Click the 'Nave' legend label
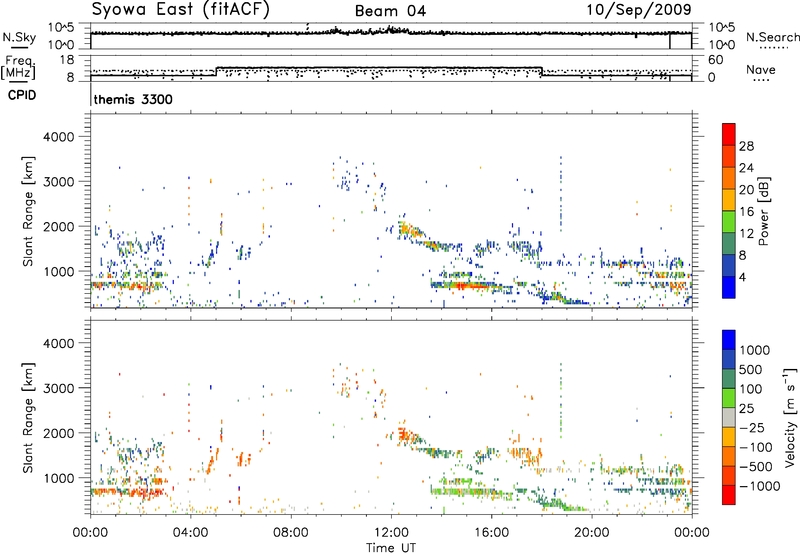 (761, 69)
